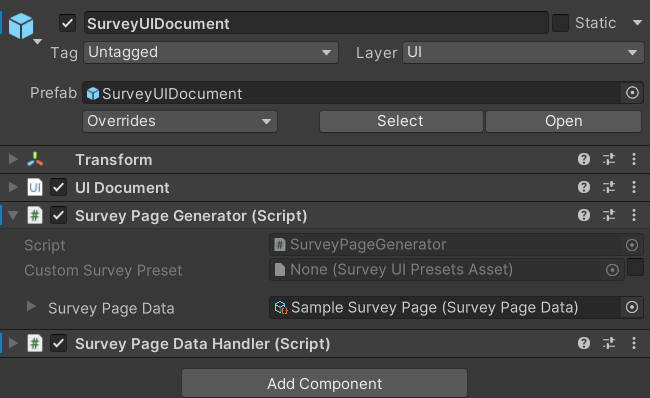
Task: Expand the Transform component
Action: [x=13, y=159]
